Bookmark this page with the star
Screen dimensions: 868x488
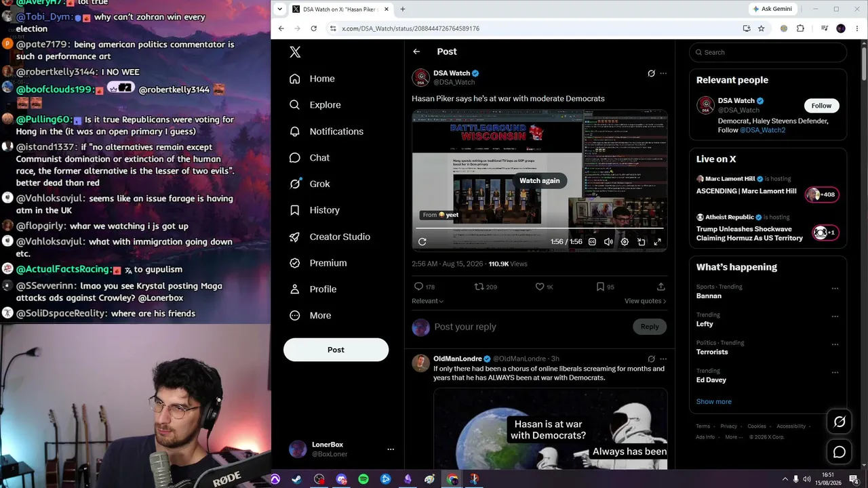(x=762, y=28)
